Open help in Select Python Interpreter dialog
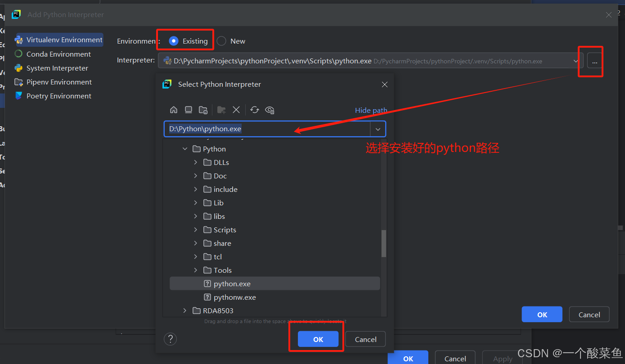 pos(171,339)
